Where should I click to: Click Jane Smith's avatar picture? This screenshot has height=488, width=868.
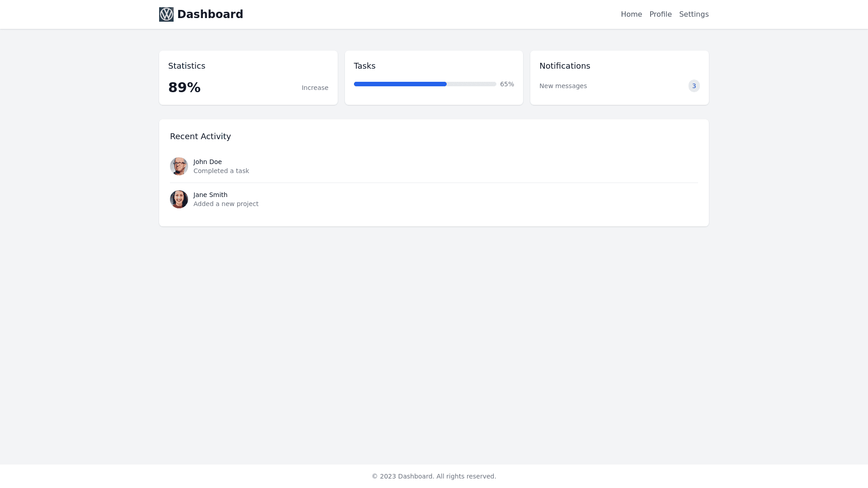click(x=179, y=199)
